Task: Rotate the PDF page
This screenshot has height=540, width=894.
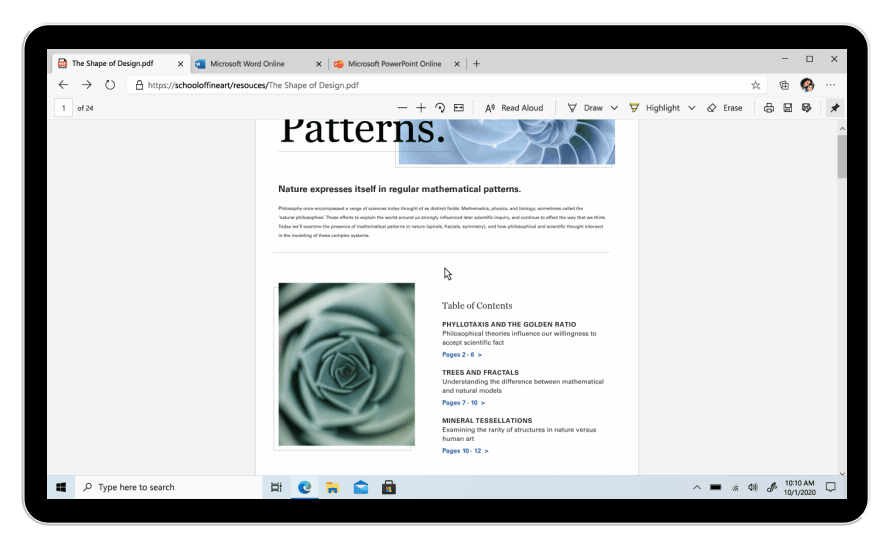Action: tap(440, 108)
